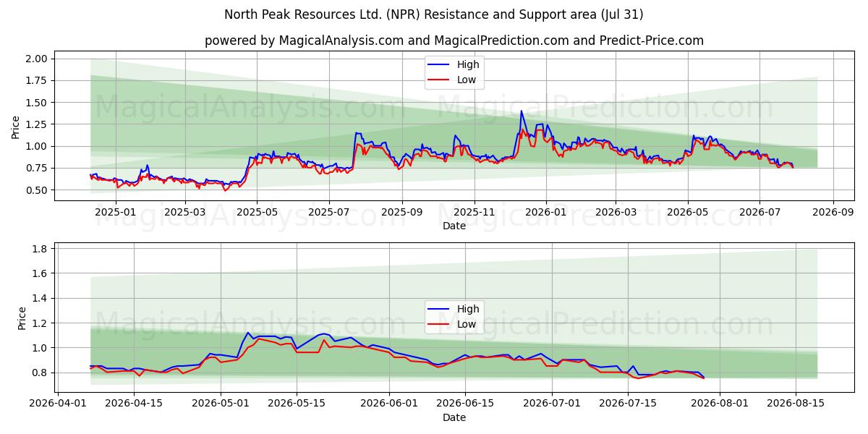This screenshot has height=434, width=868.
Task: Click the 1.6 price tick on bottom y-axis
Action: pos(41,273)
